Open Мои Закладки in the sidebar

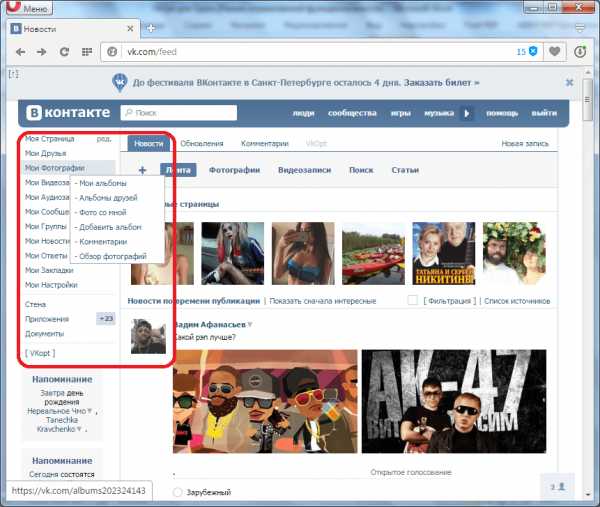(x=49, y=270)
